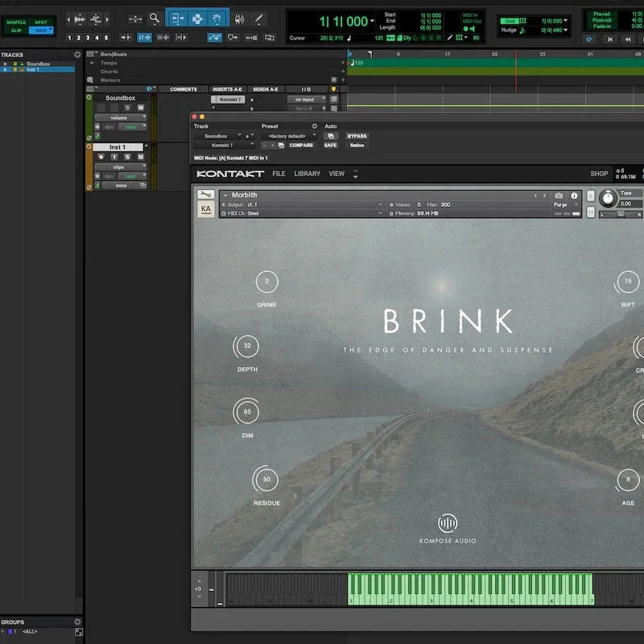Select the Grabber hand tool
The width and height of the screenshot is (644, 644).
(x=218, y=19)
